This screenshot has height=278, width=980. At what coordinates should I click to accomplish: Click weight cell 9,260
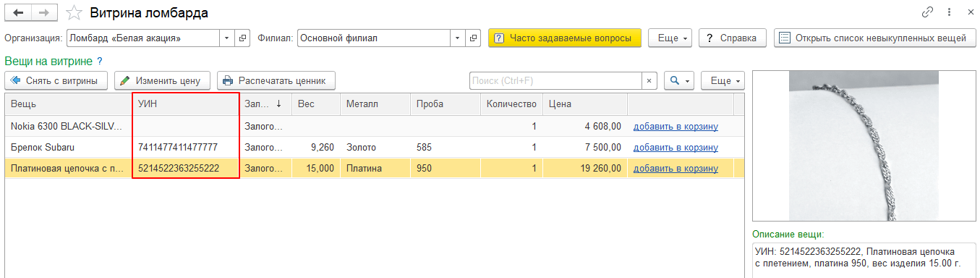[315, 147]
